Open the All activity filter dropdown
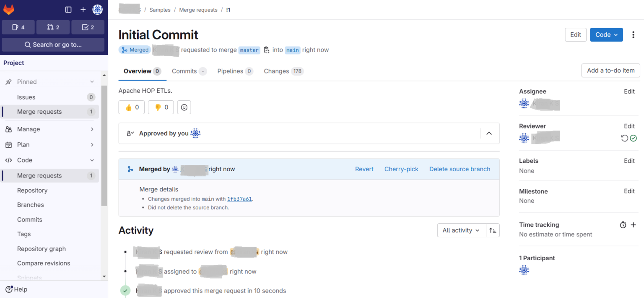 pos(461,230)
